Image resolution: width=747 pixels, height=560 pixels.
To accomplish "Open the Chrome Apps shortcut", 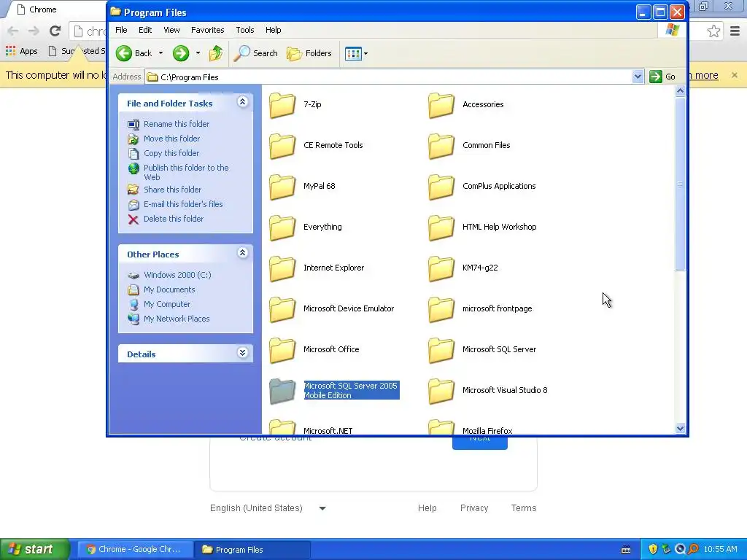I will coord(22,51).
